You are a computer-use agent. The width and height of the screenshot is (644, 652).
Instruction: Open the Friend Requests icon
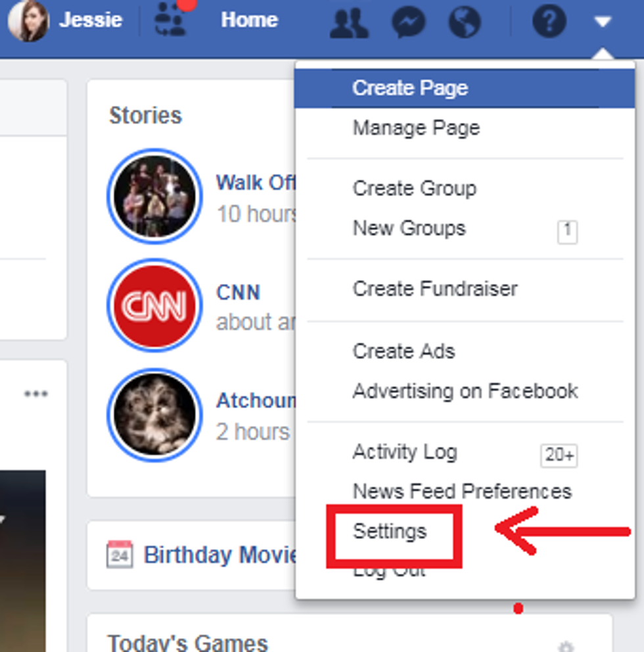349,22
